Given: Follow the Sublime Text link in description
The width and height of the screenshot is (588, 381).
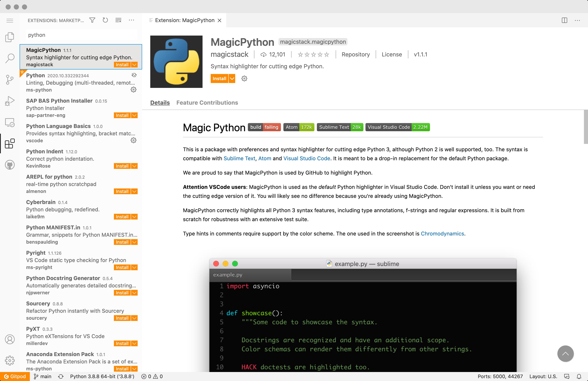Looking at the screenshot, I should pyautogui.click(x=239, y=158).
